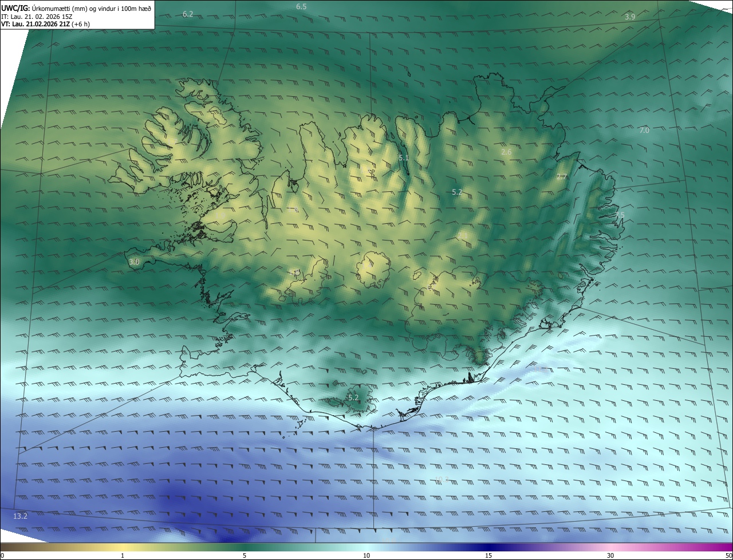Click the 10 tick on the color scale
The height and width of the screenshot is (560, 733).
tap(366, 555)
